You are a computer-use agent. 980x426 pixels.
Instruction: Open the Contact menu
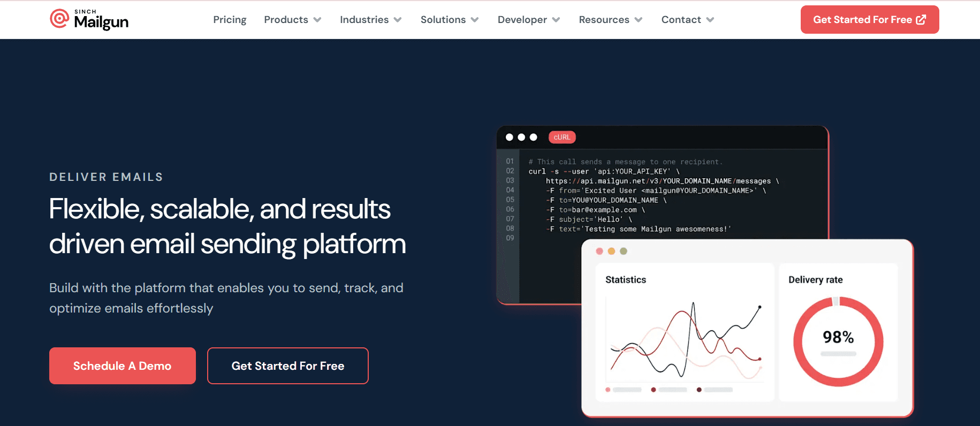click(681, 20)
